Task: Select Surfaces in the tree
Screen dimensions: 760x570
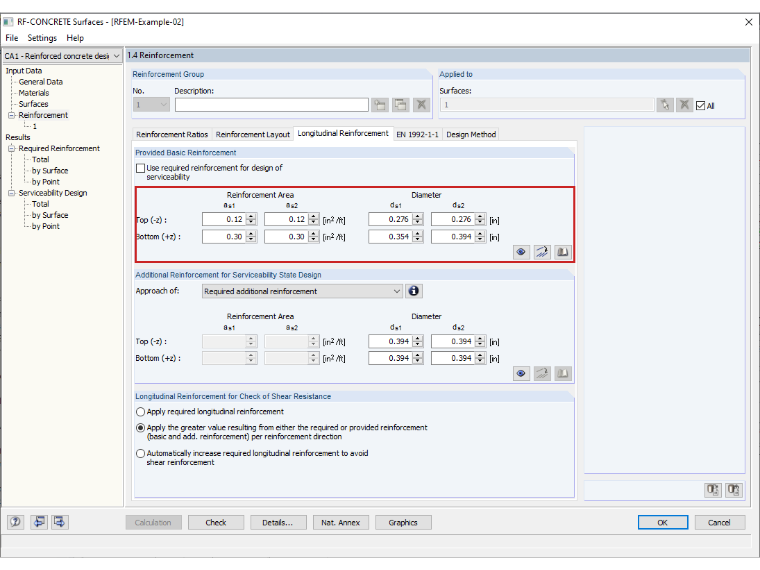Action: (33, 104)
